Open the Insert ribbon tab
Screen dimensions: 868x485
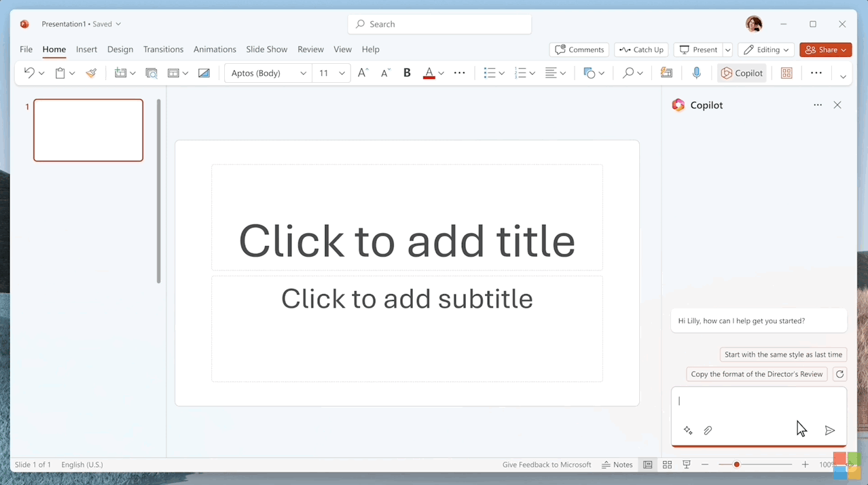tap(86, 50)
